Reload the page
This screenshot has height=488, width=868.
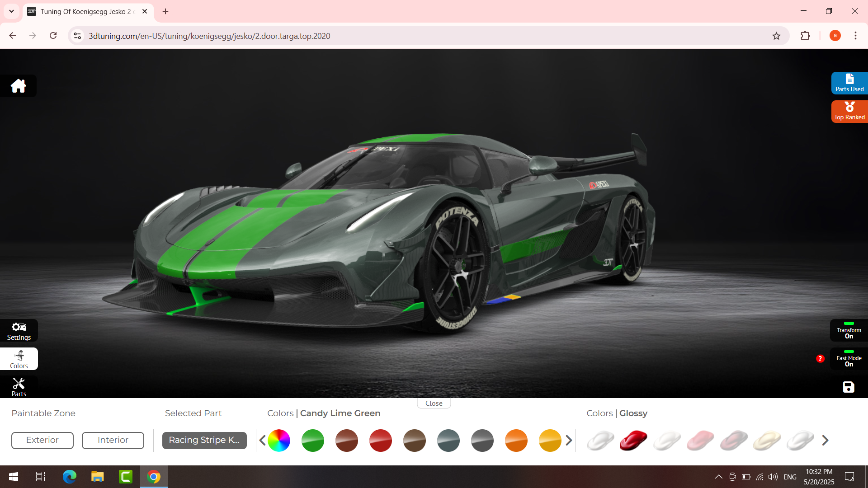point(53,36)
